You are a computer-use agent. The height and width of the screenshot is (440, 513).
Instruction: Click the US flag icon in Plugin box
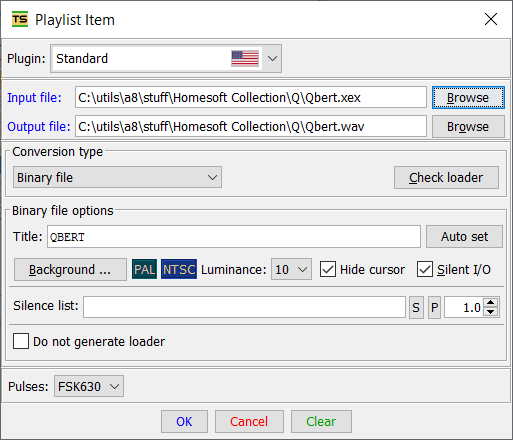[245, 59]
